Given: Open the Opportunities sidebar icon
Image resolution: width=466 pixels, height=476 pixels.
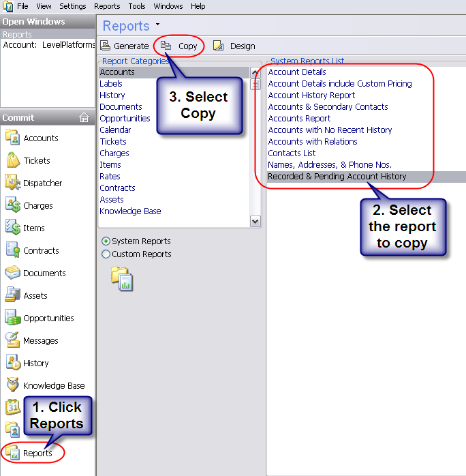Looking at the screenshot, I should (x=13, y=318).
